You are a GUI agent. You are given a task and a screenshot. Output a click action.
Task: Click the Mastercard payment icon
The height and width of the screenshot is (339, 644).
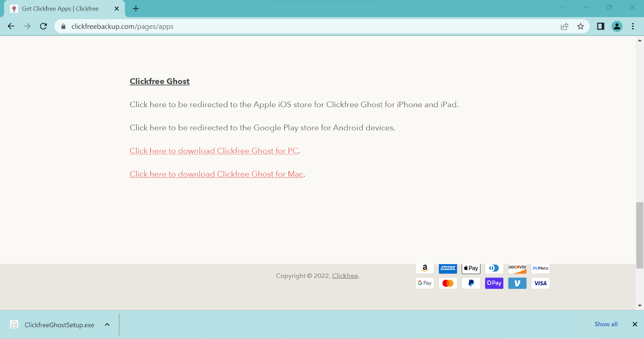pos(448,283)
